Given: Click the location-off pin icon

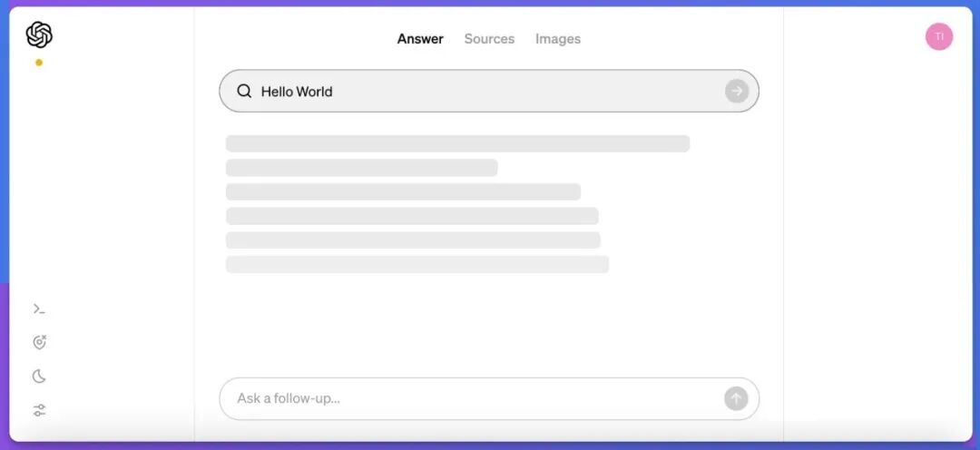Looking at the screenshot, I should point(39,342).
